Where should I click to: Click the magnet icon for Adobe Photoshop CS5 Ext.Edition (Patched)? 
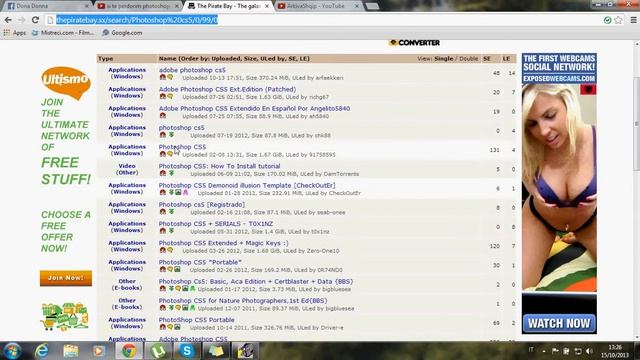point(162,96)
